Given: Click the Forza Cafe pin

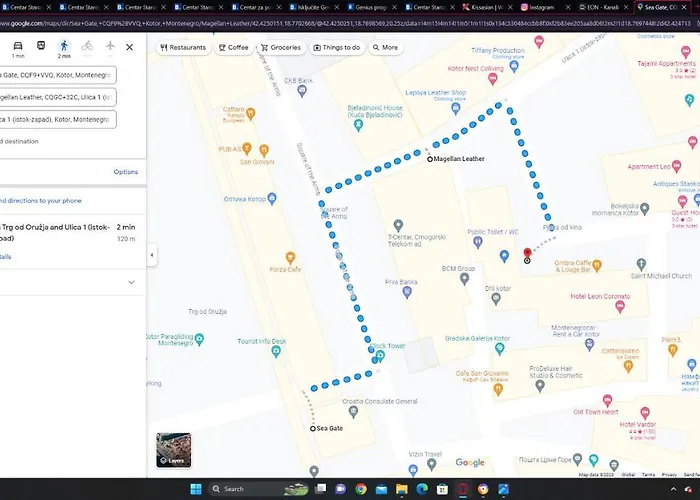Looking at the screenshot, I should [290, 258].
